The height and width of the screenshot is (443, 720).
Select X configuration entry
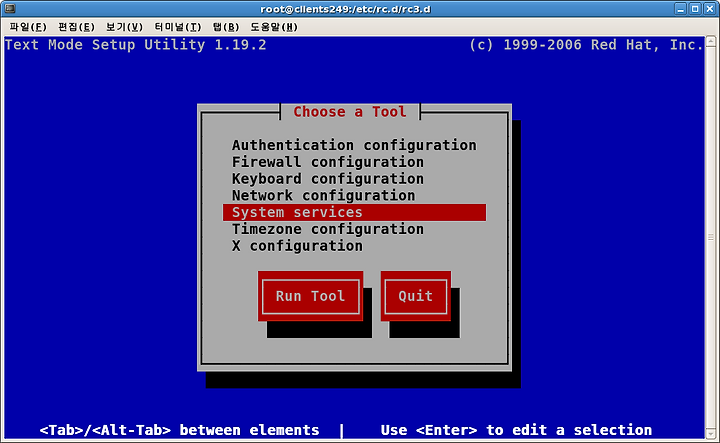354,246
